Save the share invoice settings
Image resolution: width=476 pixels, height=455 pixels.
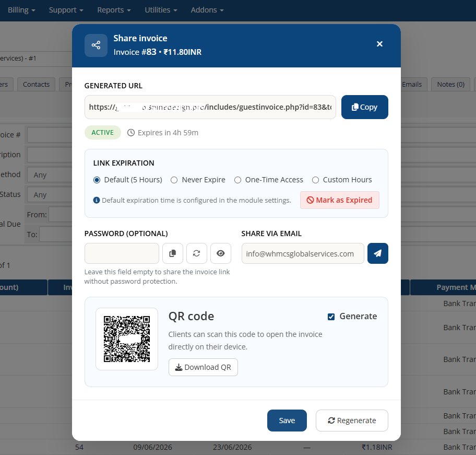[287, 421]
